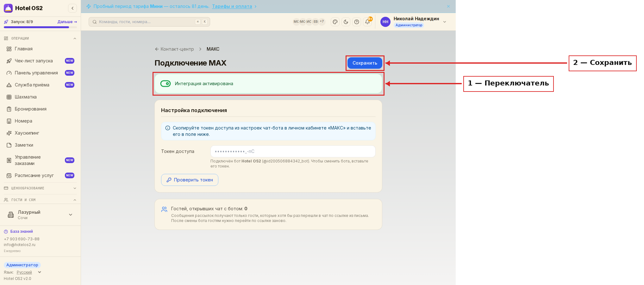Open the theme palette icon

click(335, 22)
